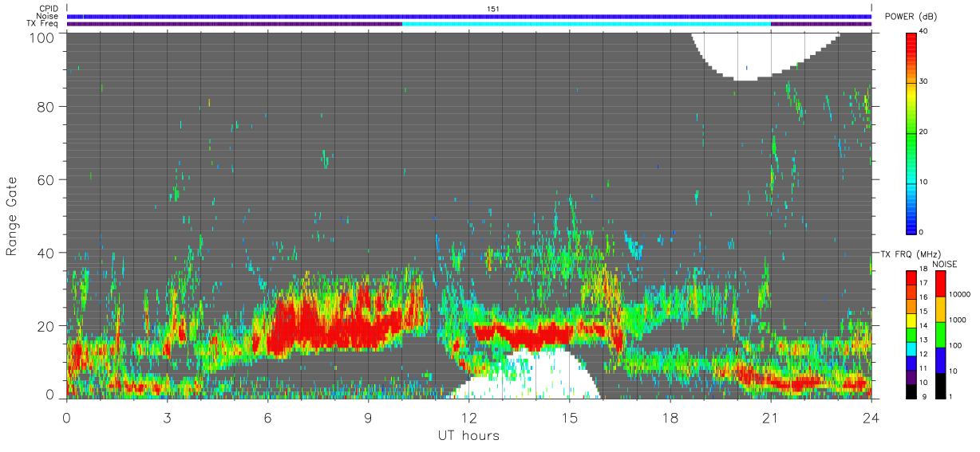Viewport: 980px width, 452px height.
Task: Click the noise scale label '1000'
Action: coord(957,320)
